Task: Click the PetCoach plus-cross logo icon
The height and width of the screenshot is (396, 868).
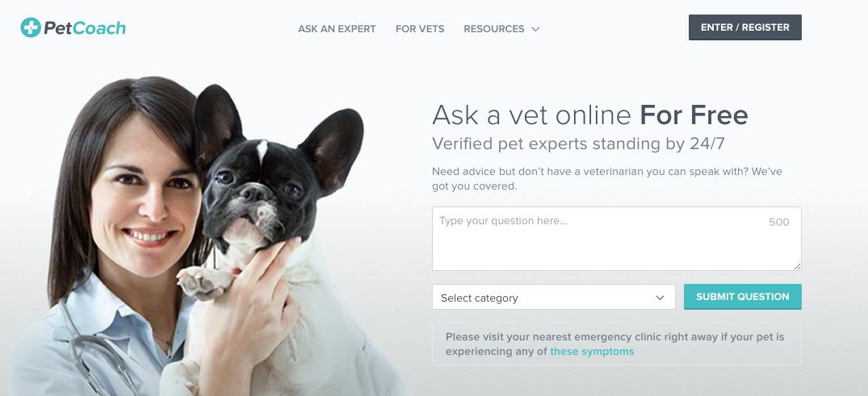Action: 31,27
